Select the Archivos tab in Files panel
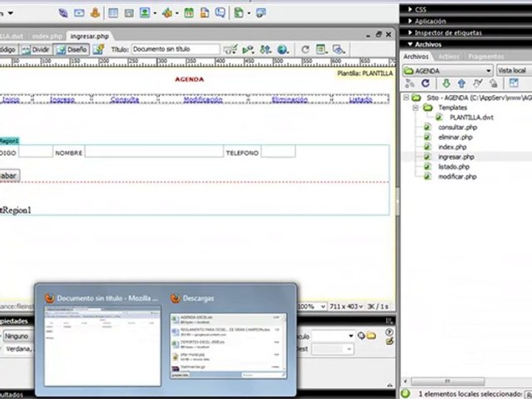The image size is (532, 399). 416,57
